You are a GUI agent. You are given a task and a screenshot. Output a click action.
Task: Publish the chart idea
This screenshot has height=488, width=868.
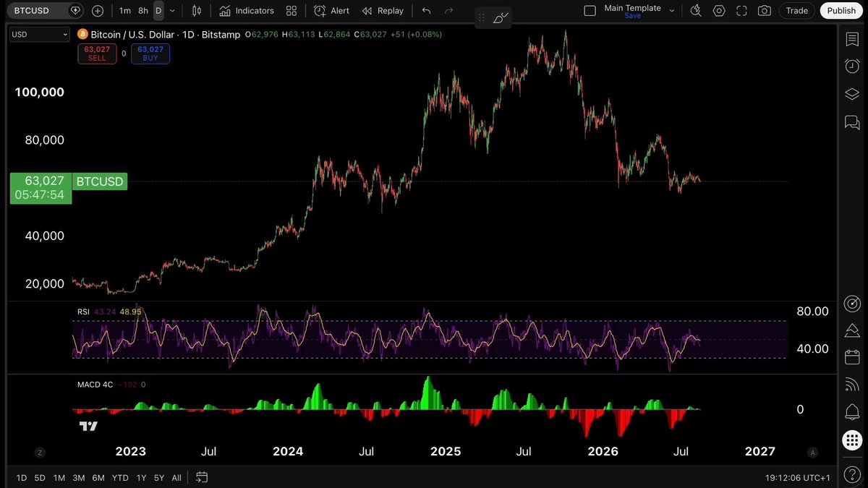841,11
